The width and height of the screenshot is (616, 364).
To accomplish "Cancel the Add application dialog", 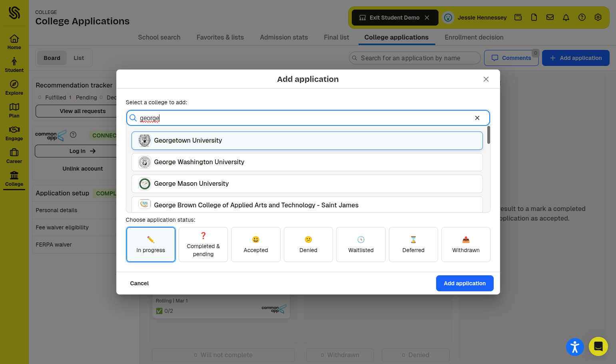I will [x=140, y=283].
